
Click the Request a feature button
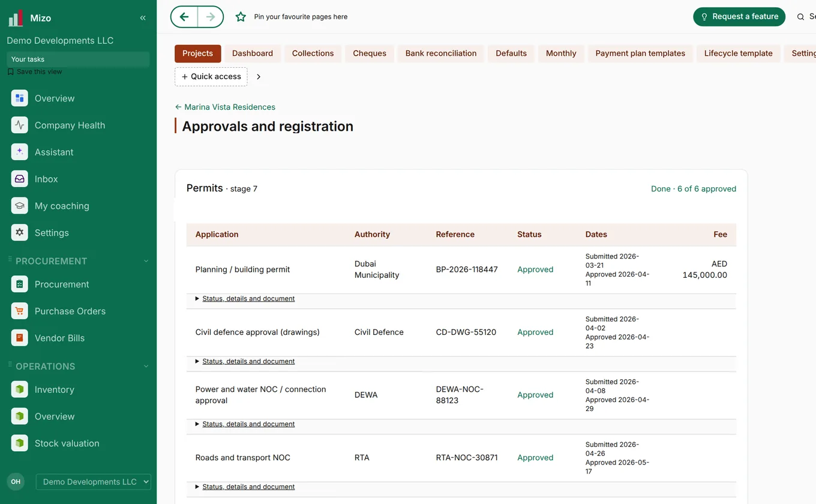tap(739, 17)
